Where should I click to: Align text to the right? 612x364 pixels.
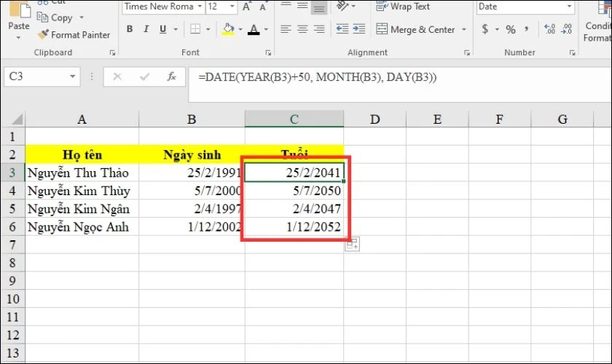[x=319, y=29]
